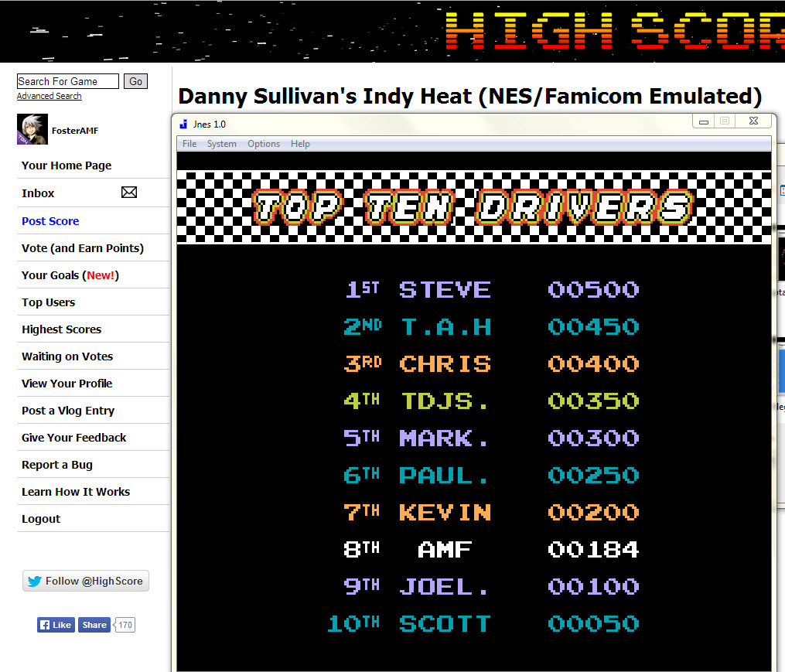The height and width of the screenshot is (672, 785).
Task: Open the System menu in Jnes
Action: (222, 144)
